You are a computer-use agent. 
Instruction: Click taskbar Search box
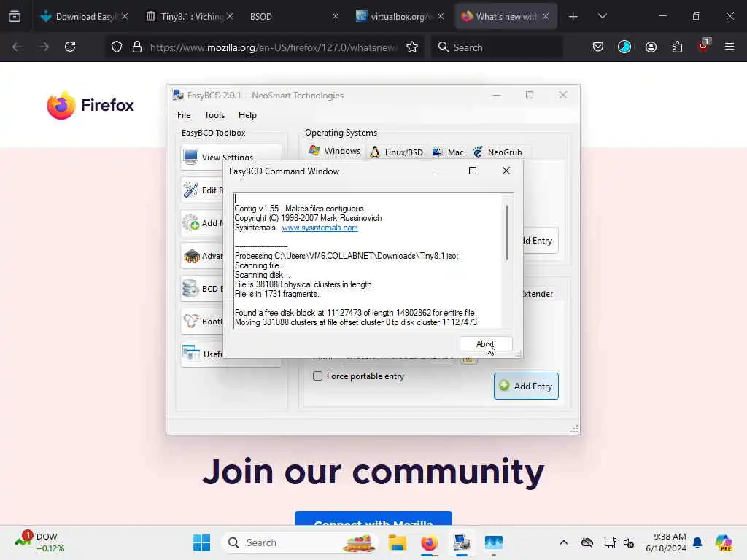coord(299,542)
